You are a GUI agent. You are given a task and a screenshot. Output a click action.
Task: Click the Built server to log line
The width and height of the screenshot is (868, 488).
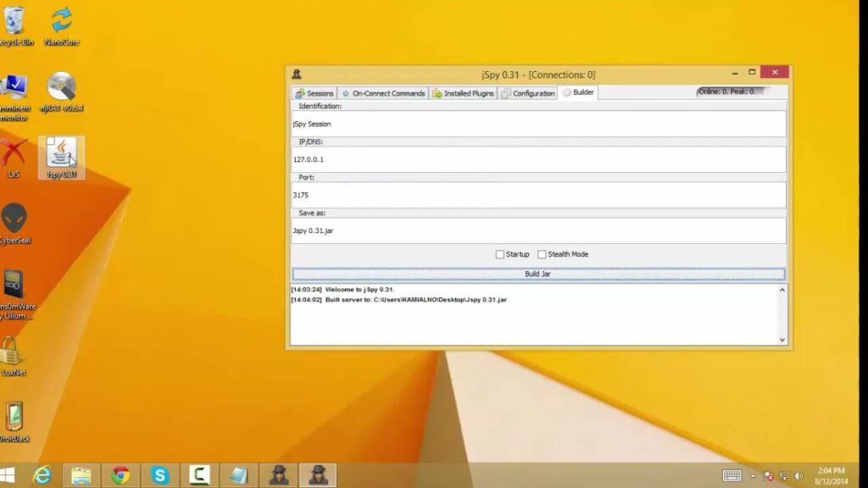[x=398, y=300]
